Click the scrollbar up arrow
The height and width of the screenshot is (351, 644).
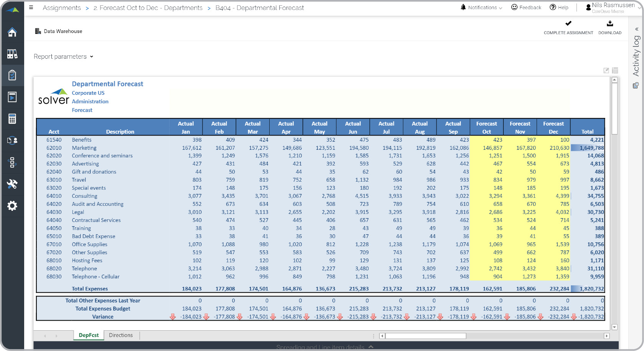pyautogui.click(x=614, y=79)
